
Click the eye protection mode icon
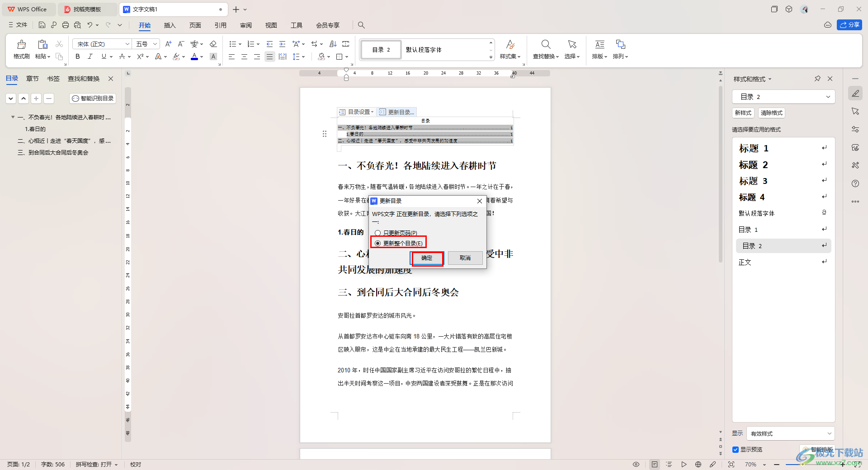click(636, 464)
